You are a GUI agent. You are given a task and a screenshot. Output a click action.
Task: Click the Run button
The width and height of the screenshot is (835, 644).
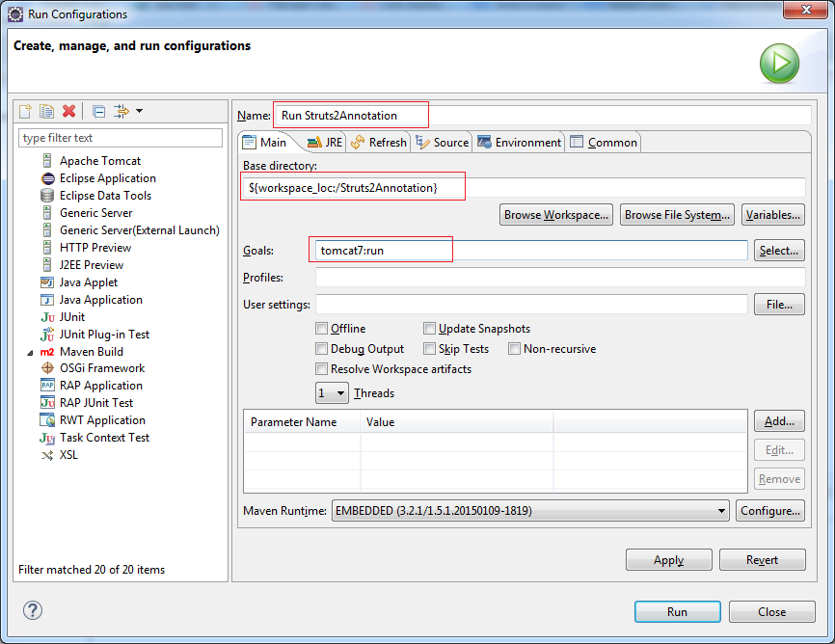tap(678, 611)
